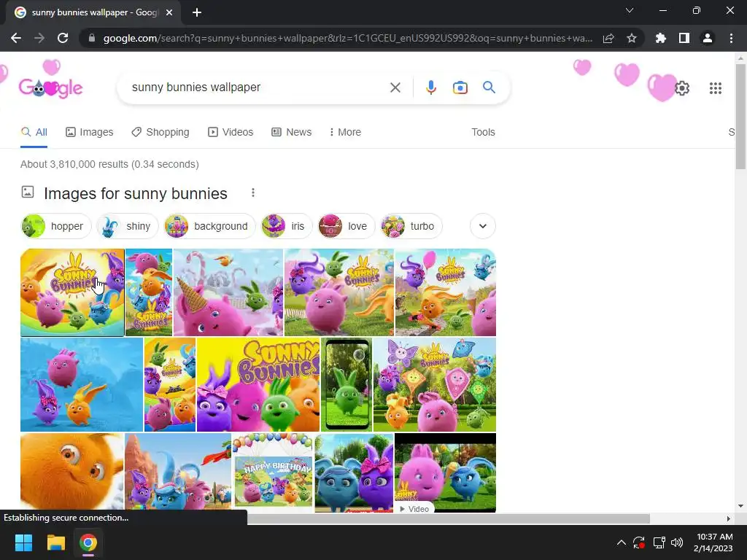Go back to the previous page
Viewport: 747px width, 560px height.
click(x=16, y=38)
